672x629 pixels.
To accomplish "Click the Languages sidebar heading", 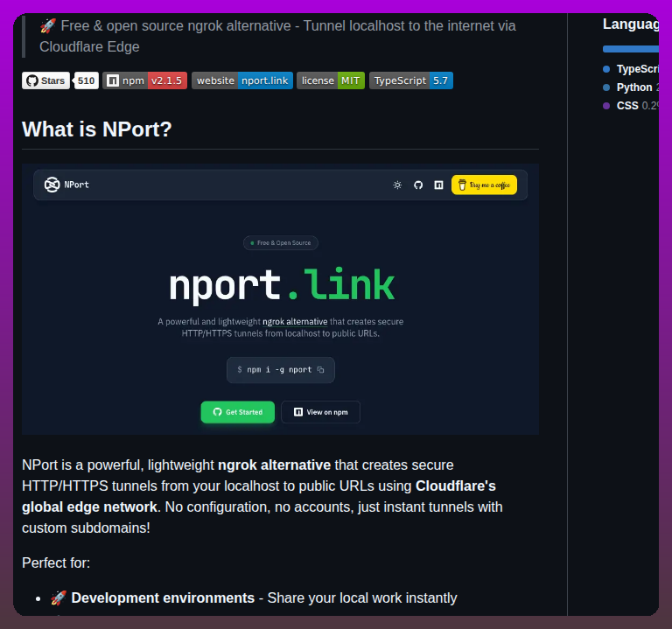I will (x=630, y=24).
